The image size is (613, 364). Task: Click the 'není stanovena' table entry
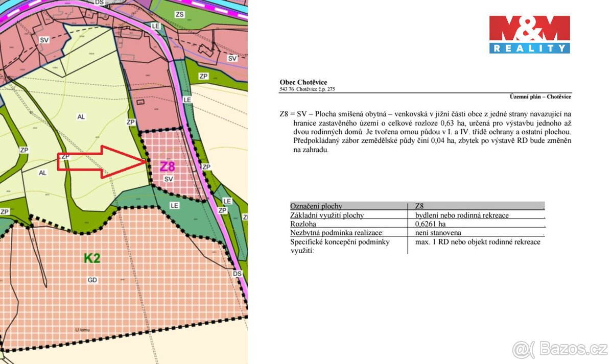439,232
